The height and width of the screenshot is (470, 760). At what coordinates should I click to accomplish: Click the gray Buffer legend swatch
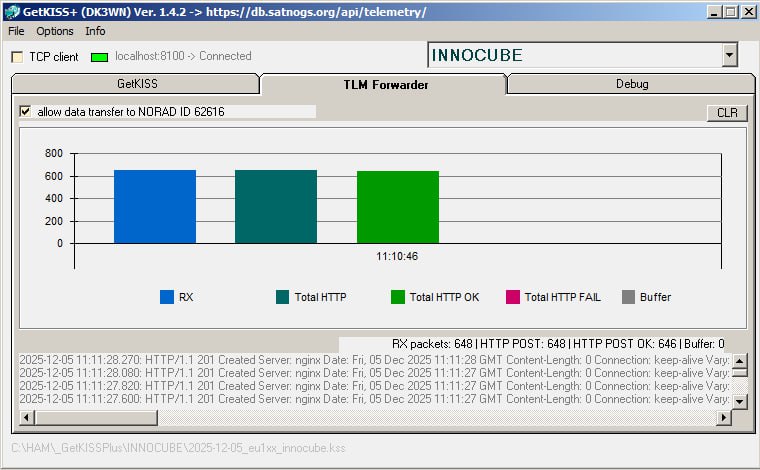(628, 297)
